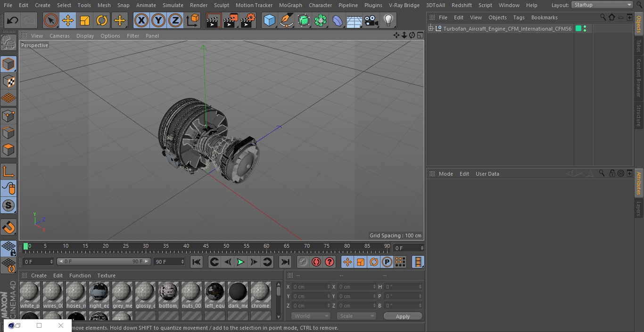Toggle Y axis lock
This screenshot has width=644, height=332.
[x=158, y=20]
